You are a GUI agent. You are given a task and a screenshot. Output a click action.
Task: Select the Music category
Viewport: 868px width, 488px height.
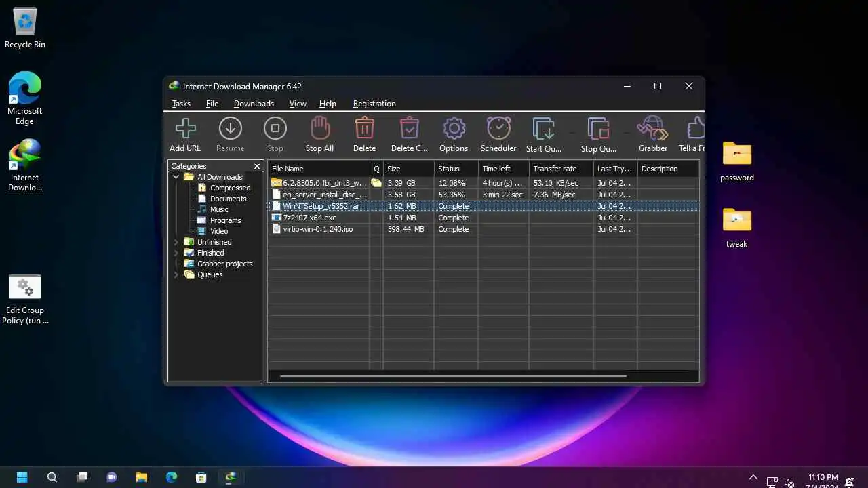coord(219,209)
